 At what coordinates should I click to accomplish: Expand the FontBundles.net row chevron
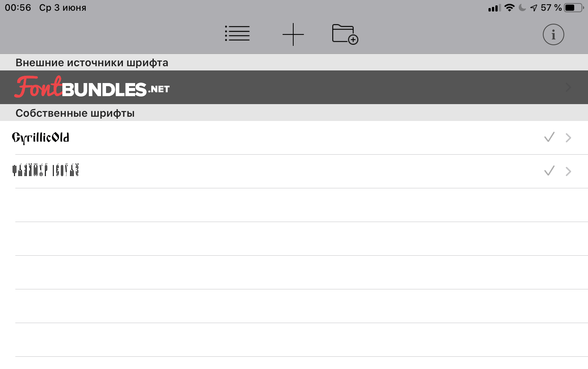(568, 88)
